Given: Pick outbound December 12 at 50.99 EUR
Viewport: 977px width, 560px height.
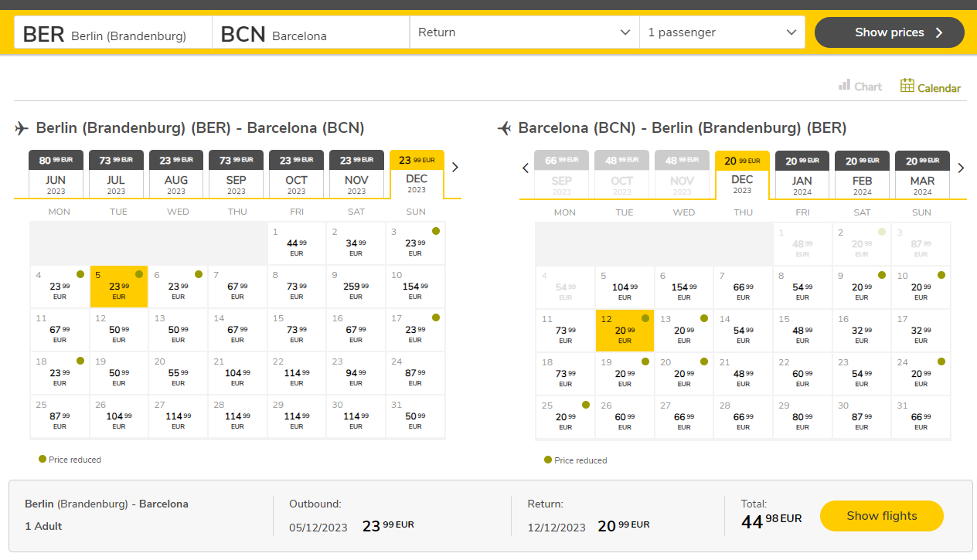Looking at the screenshot, I should point(118,330).
